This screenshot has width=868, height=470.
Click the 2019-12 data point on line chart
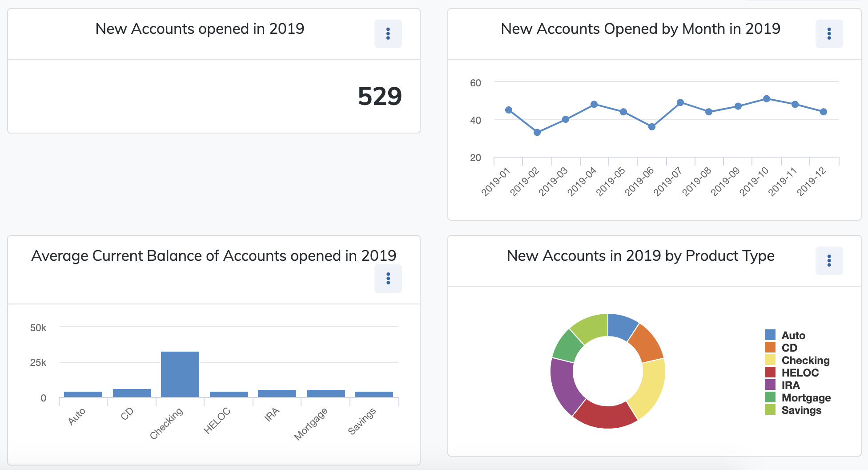pyautogui.click(x=824, y=112)
